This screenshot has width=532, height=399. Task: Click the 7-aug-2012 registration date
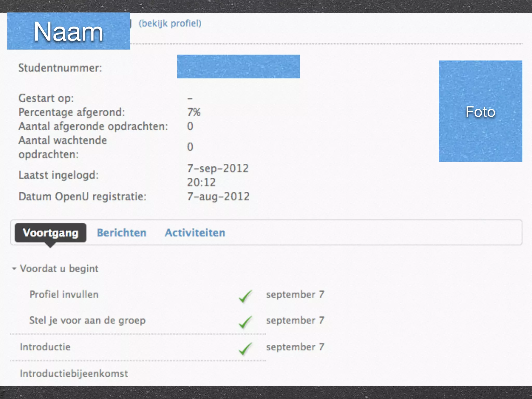[x=218, y=196]
